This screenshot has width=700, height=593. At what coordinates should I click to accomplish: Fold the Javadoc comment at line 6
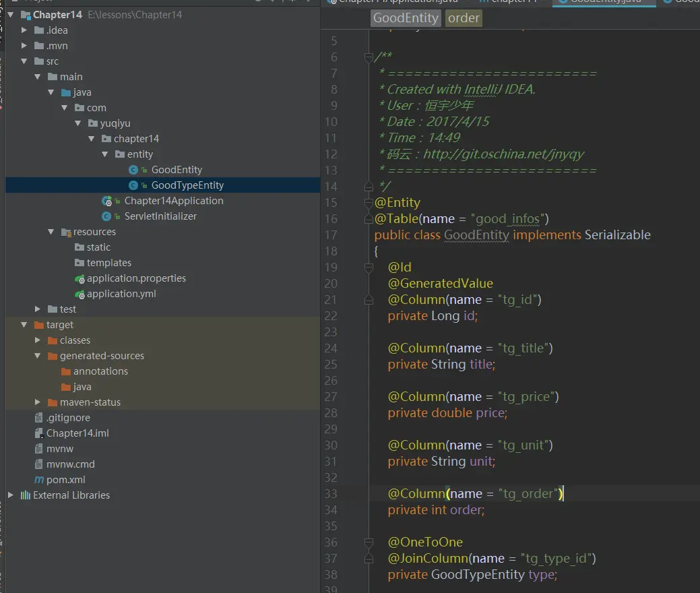(369, 57)
